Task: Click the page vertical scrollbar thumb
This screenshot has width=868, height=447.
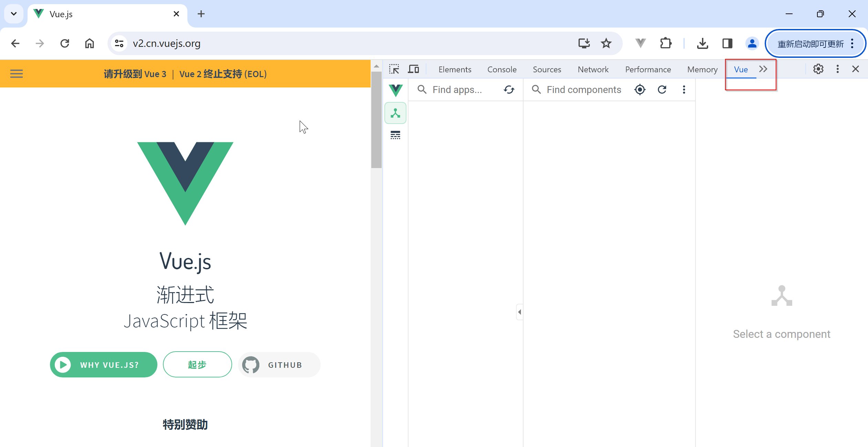Action: point(376,119)
